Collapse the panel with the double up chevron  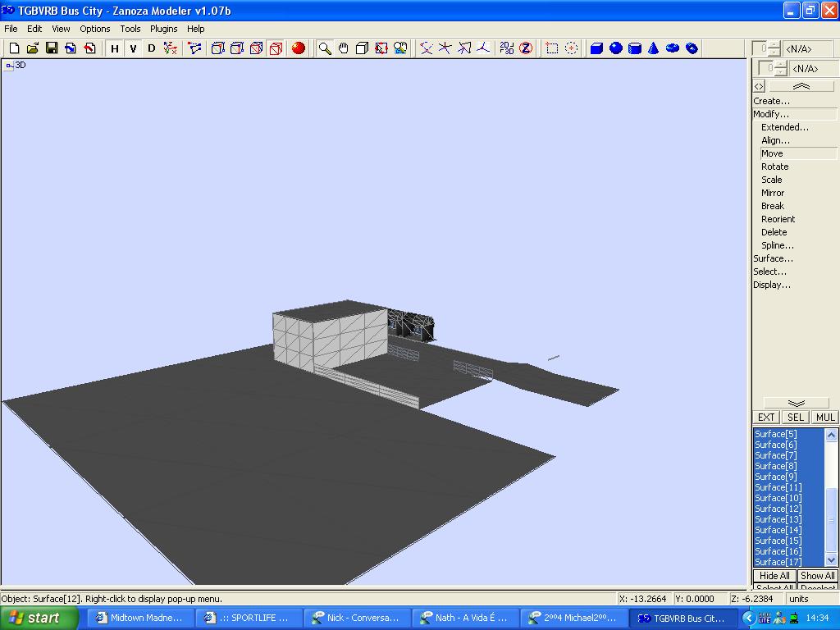[x=801, y=86]
